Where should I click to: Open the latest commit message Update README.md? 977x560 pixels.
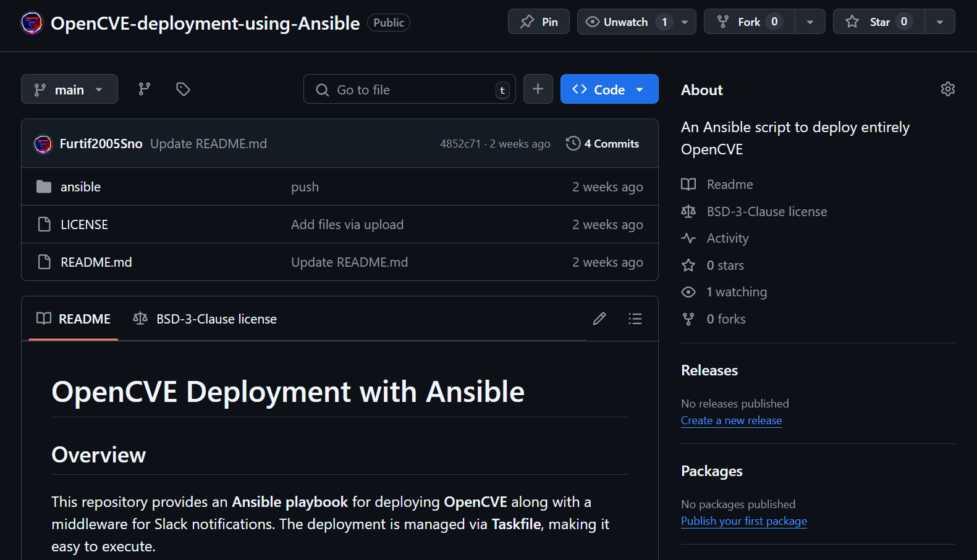pos(209,144)
